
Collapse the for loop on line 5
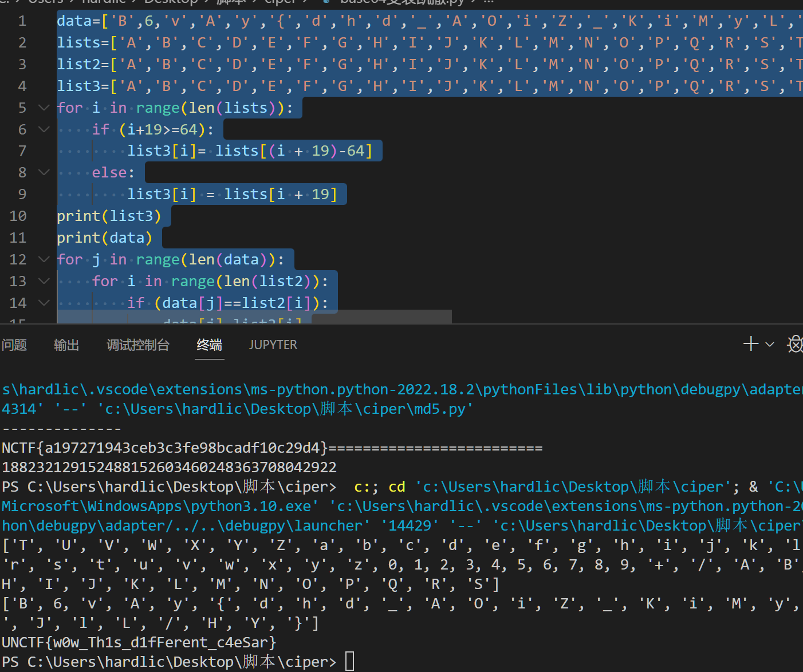coord(43,107)
